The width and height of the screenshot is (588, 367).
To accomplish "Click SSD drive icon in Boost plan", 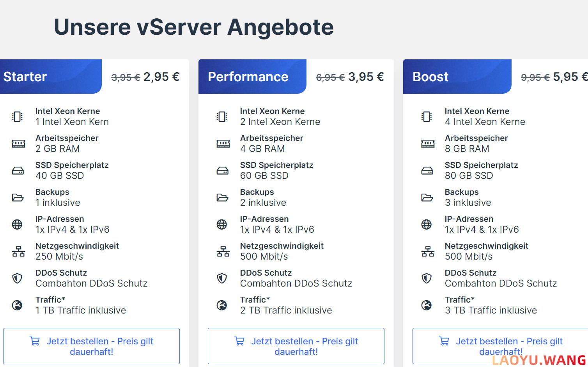I will pyautogui.click(x=427, y=171).
